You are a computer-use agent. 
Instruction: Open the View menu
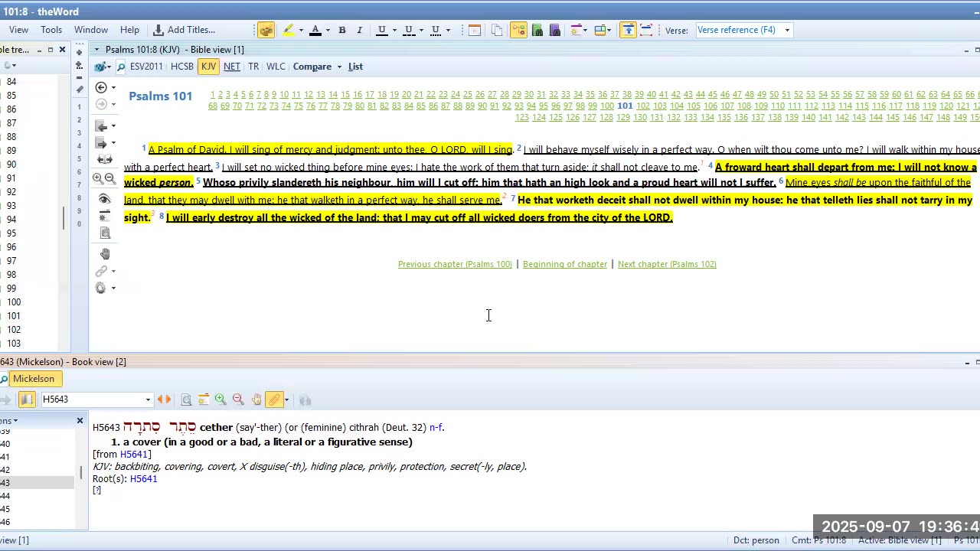(x=18, y=30)
